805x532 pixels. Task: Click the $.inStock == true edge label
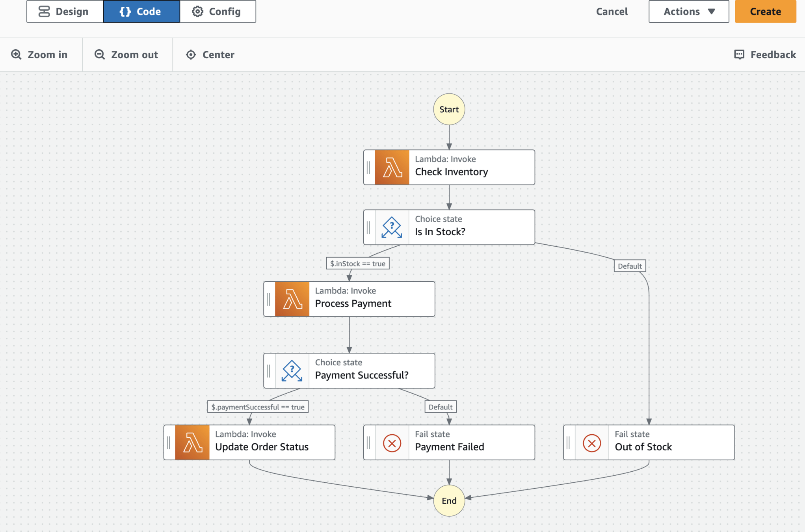[357, 264]
